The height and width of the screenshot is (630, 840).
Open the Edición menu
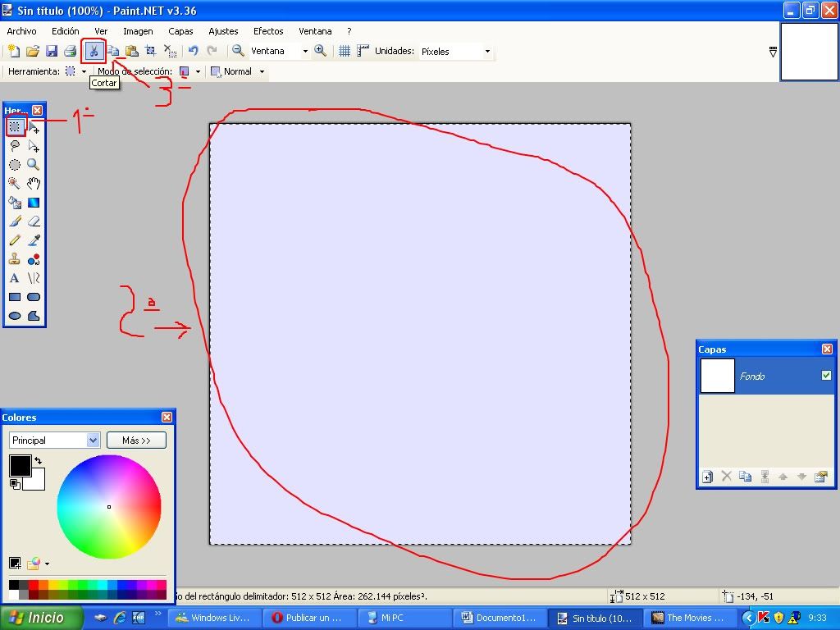(66, 31)
